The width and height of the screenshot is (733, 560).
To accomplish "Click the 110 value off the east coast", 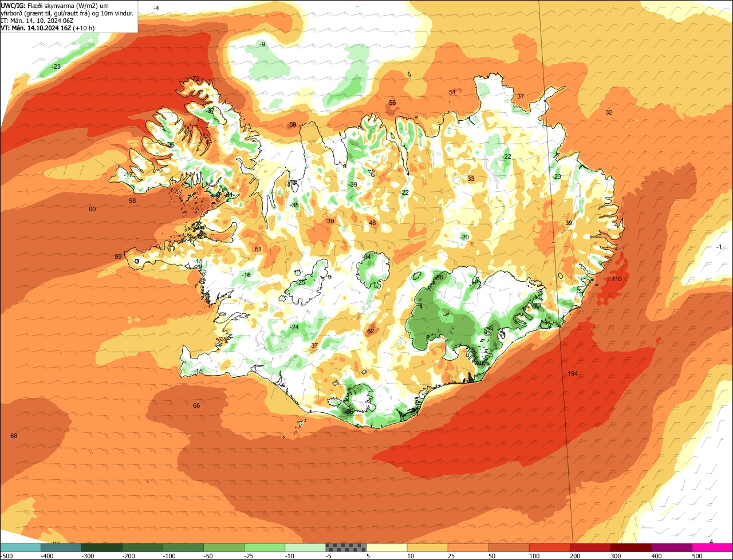I will pyautogui.click(x=616, y=279).
